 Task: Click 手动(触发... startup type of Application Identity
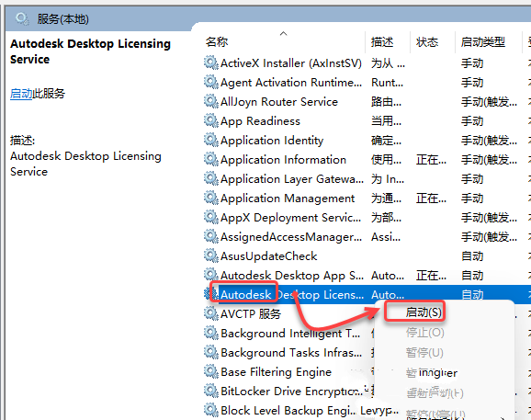[x=489, y=141]
